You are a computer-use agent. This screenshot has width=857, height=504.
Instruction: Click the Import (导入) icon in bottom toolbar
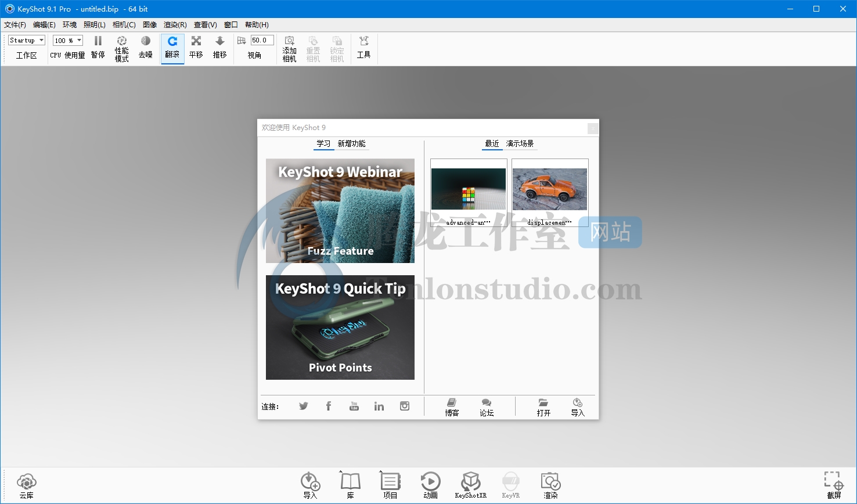click(310, 485)
